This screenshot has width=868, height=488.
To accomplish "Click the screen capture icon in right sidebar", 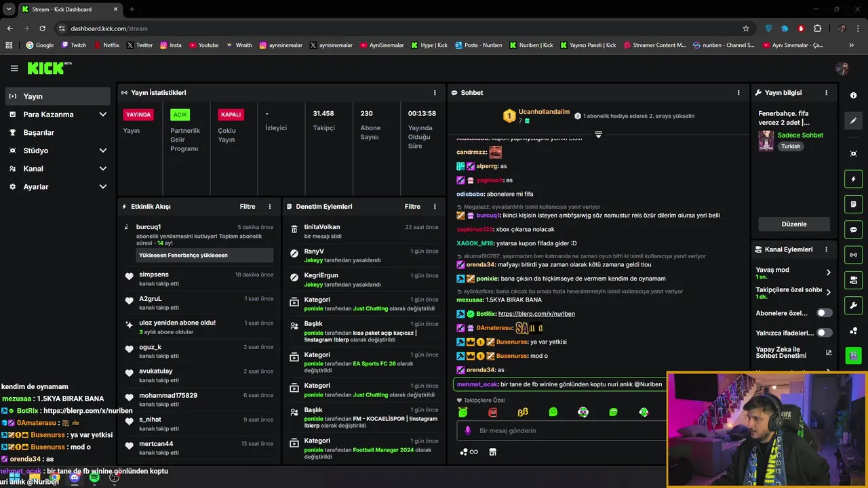I will point(853,154).
